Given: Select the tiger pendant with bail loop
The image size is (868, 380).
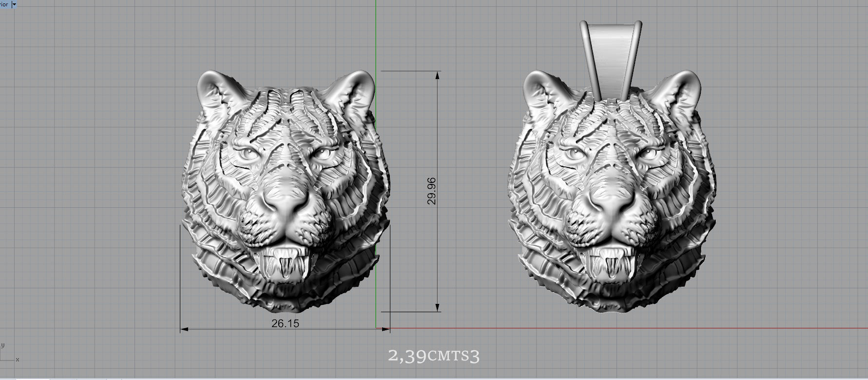Looking at the screenshot, I should (x=613, y=167).
